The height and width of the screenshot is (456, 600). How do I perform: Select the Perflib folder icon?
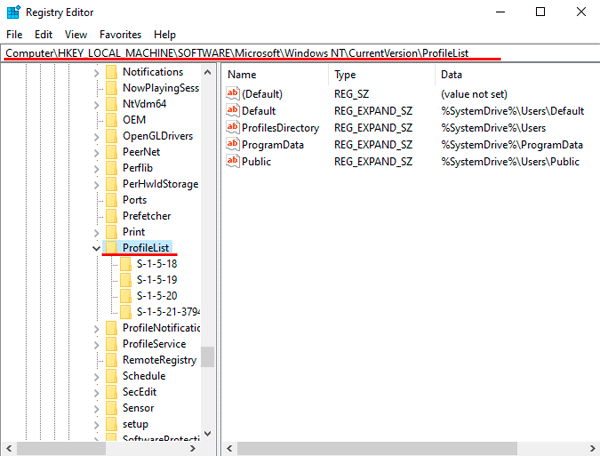click(x=111, y=168)
